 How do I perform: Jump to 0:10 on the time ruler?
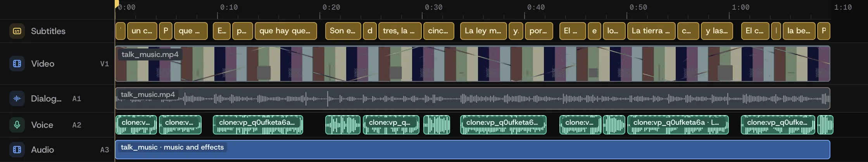229,7
